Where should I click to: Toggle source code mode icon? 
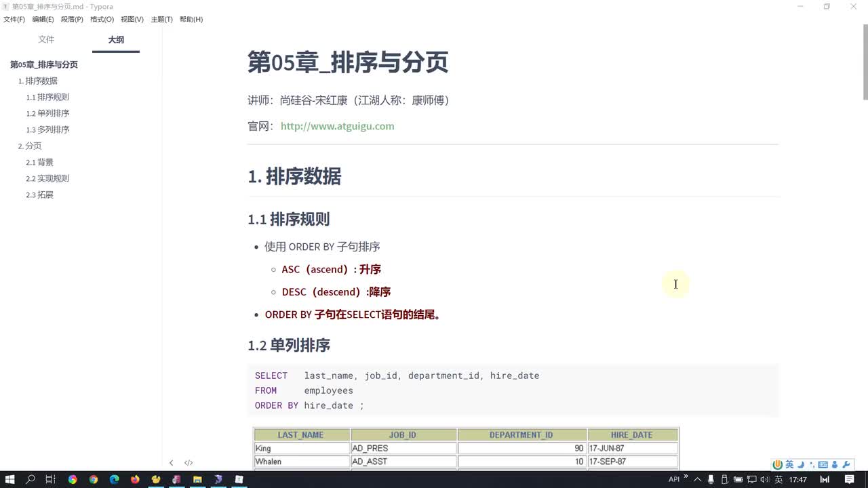click(189, 463)
